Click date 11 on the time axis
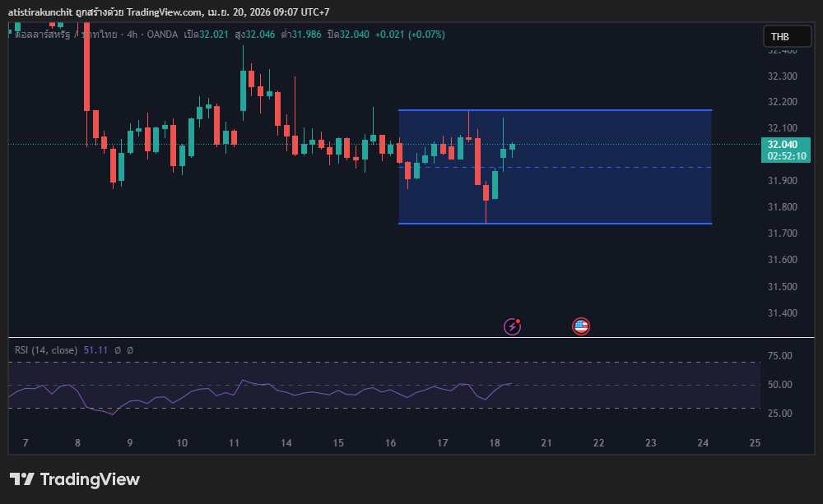This screenshot has height=504, width=823. click(234, 443)
